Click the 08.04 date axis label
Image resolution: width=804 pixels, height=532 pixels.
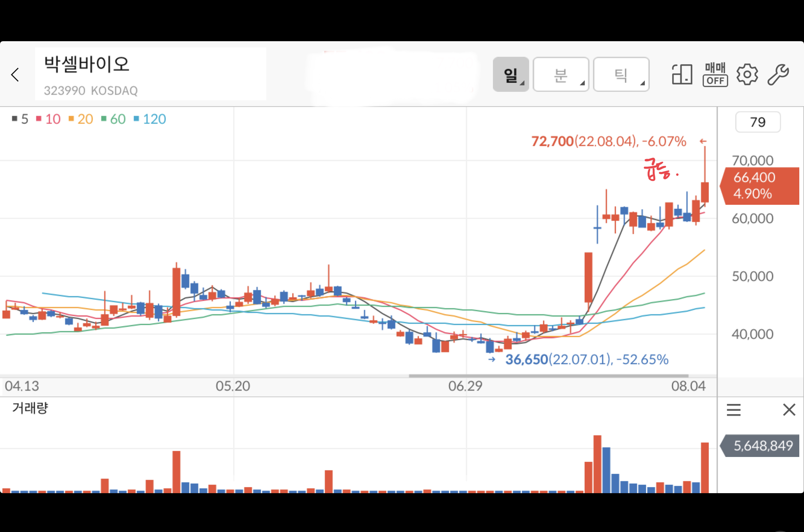point(688,386)
